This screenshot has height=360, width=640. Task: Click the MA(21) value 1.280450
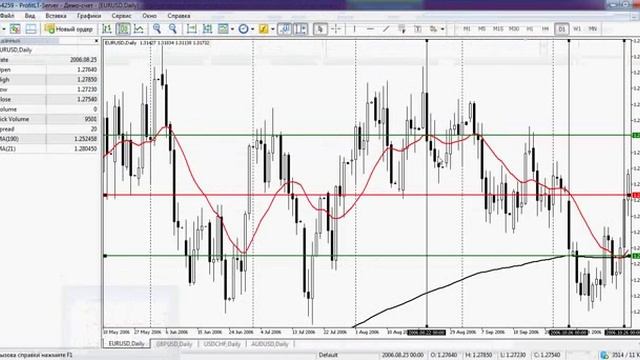point(86,149)
